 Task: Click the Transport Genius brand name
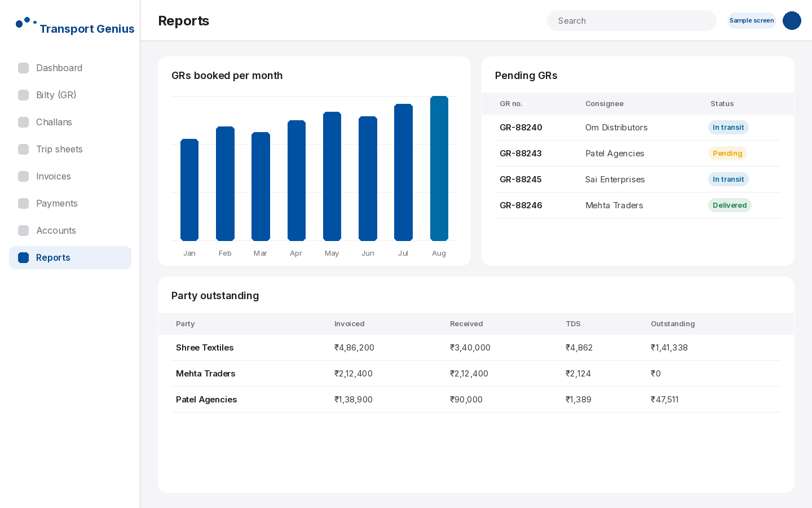click(87, 29)
